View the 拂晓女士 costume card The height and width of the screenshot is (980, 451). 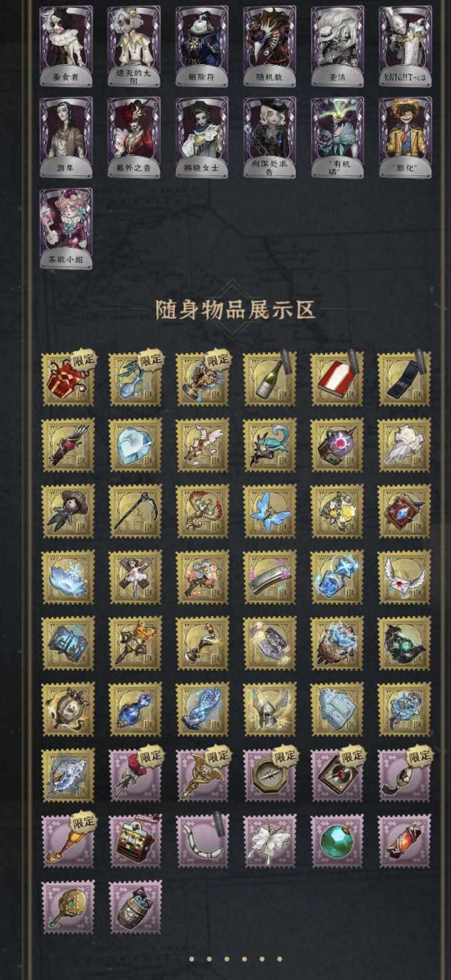click(x=202, y=137)
